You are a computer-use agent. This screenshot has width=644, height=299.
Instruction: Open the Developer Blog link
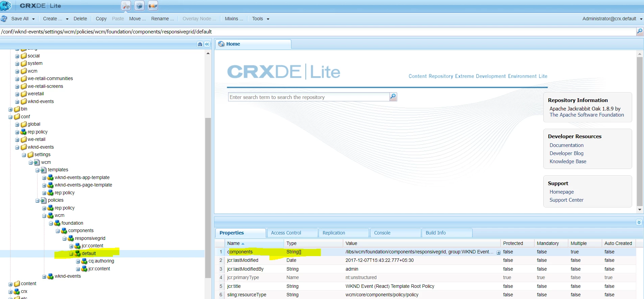click(x=567, y=153)
